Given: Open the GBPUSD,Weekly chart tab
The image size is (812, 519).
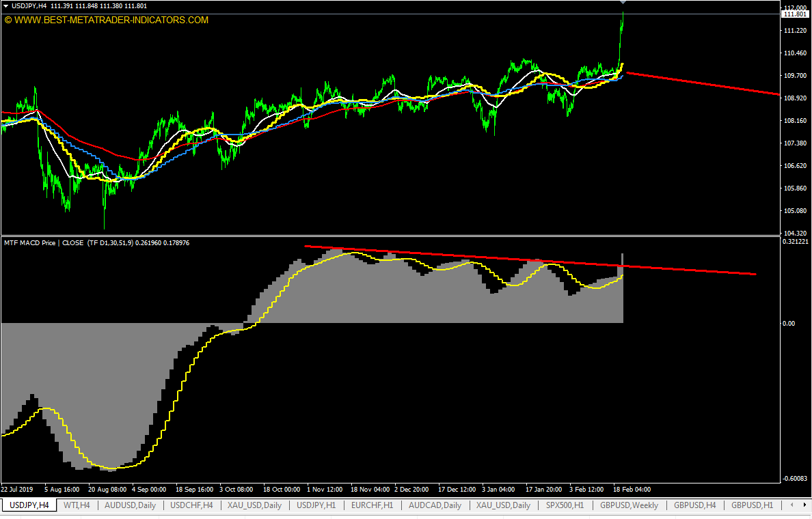Looking at the screenshot, I should [x=629, y=505].
